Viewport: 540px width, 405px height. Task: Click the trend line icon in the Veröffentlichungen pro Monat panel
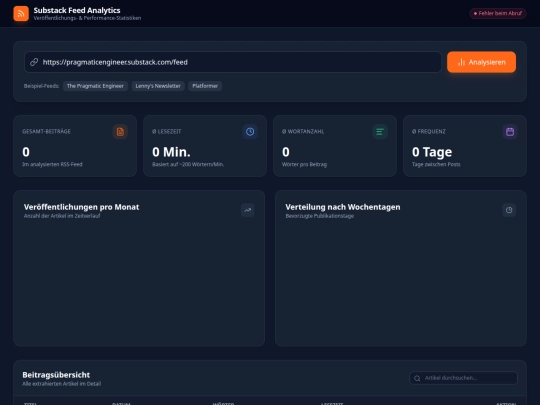point(248,210)
